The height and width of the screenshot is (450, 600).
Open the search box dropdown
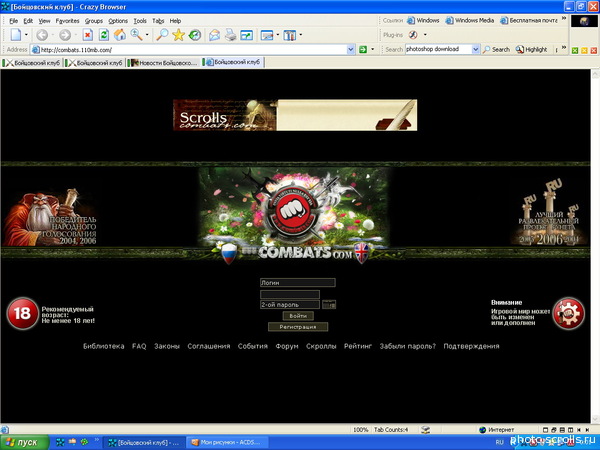476,49
